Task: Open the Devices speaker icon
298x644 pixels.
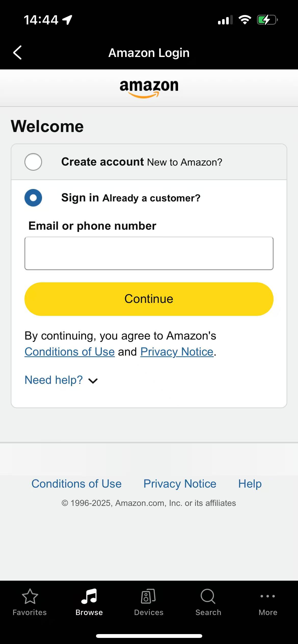Action: [x=148, y=596]
